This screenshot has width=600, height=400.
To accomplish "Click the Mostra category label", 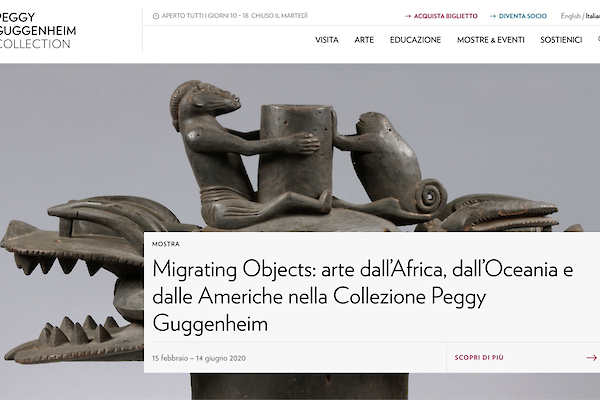I will [x=166, y=244].
